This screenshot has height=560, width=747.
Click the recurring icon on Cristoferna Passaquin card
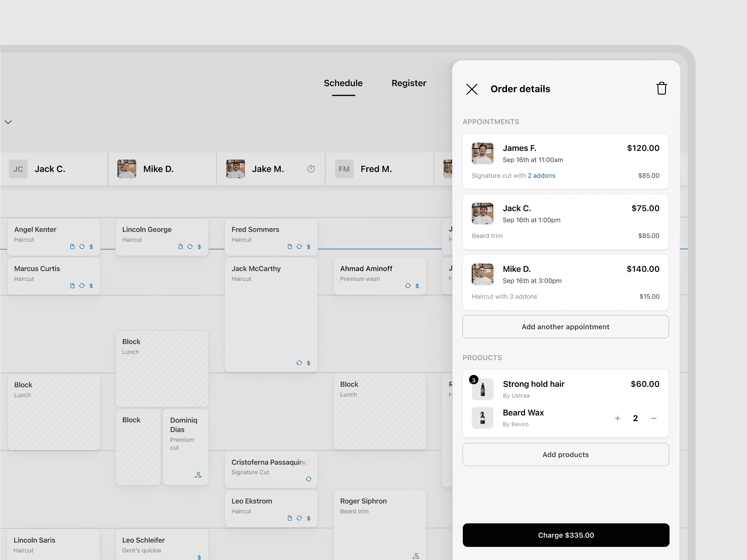[x=309, y=479]
